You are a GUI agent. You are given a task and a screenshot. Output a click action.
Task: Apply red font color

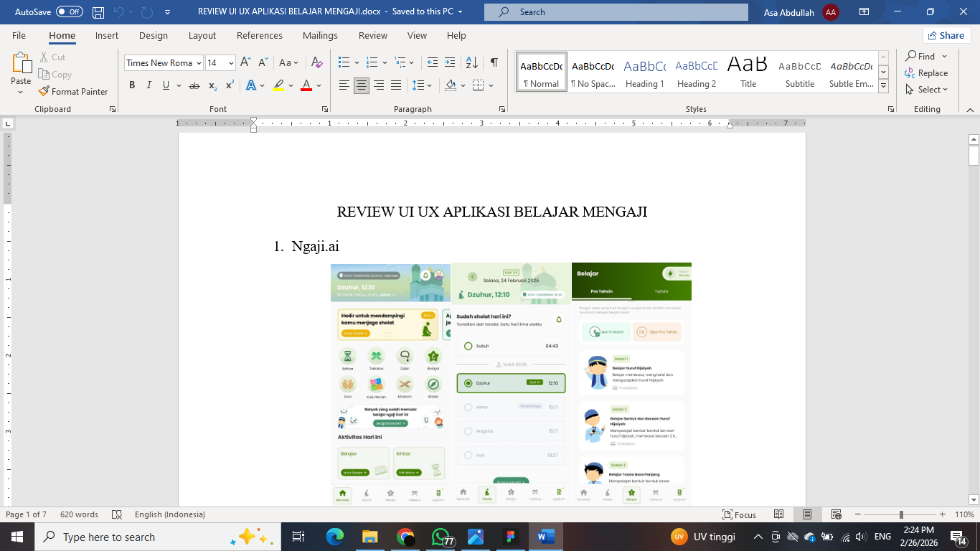(306, 85)
